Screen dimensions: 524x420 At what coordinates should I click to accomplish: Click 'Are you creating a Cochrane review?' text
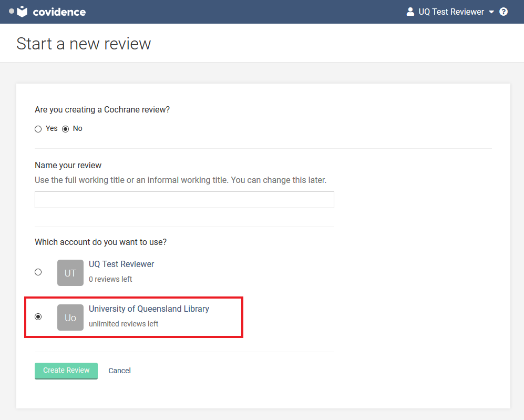[x=102, y=109]
